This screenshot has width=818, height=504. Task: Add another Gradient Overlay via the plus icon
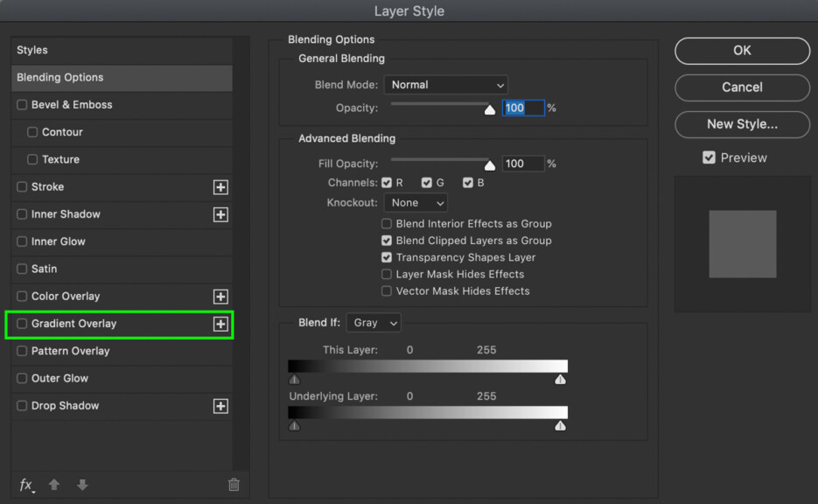tap(220, 324)
